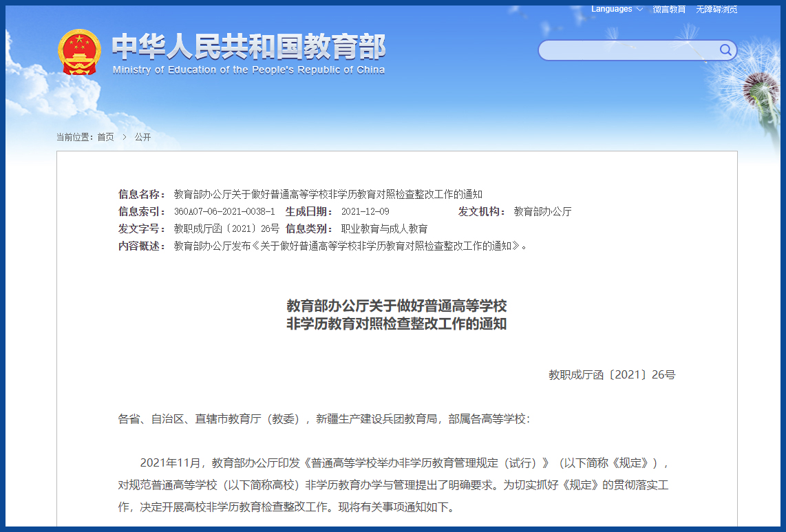Enable 无障碍浏览 accessibility browsing

pyautogui.click(x=716, y=10)
